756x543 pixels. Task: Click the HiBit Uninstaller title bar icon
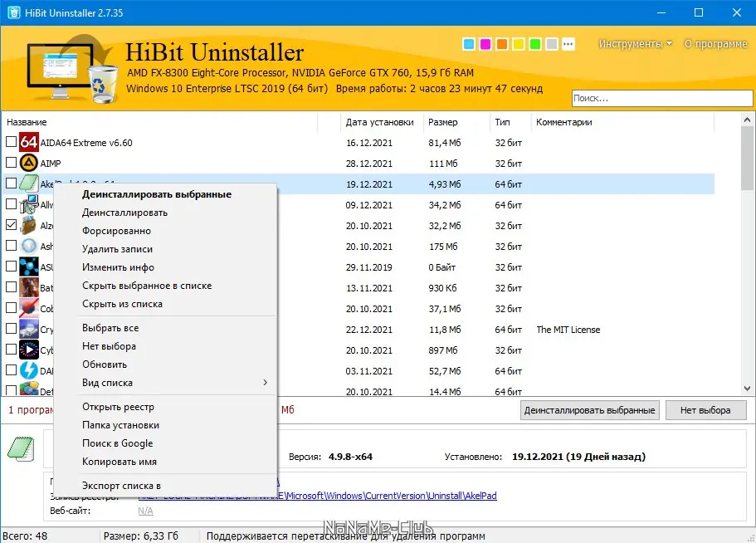pyautogui.click(x=13, y=12)
